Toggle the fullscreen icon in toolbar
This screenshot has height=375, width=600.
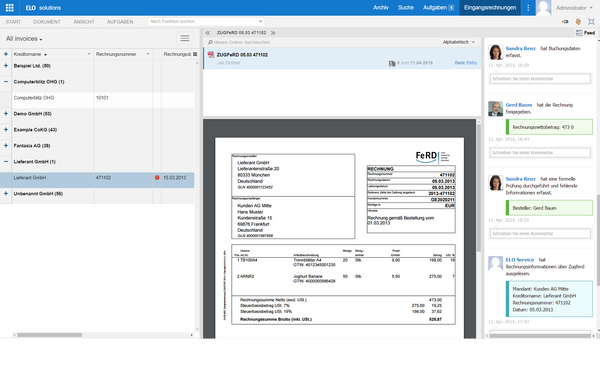coord(591,22)
